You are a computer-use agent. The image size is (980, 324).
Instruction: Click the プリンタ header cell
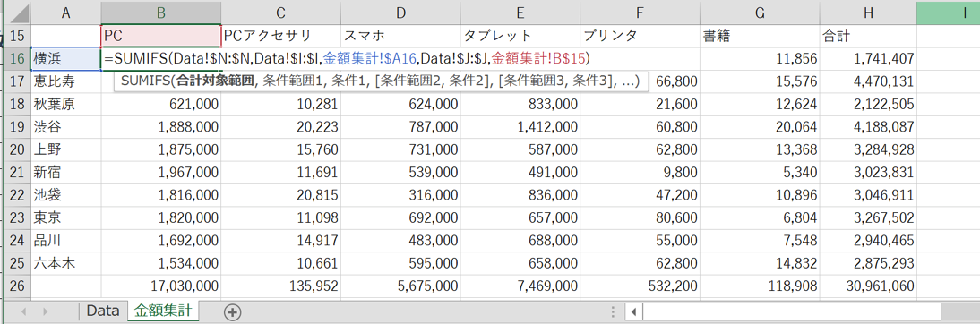640,36
